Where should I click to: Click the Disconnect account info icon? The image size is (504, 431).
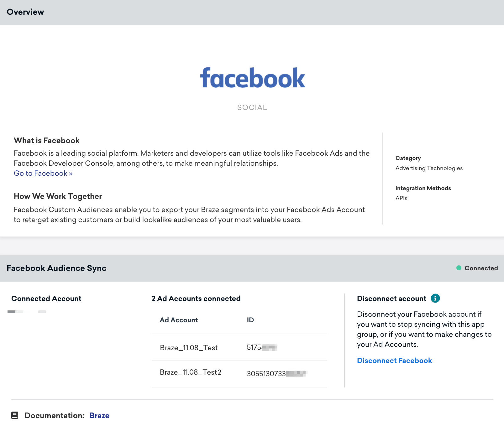435,298
